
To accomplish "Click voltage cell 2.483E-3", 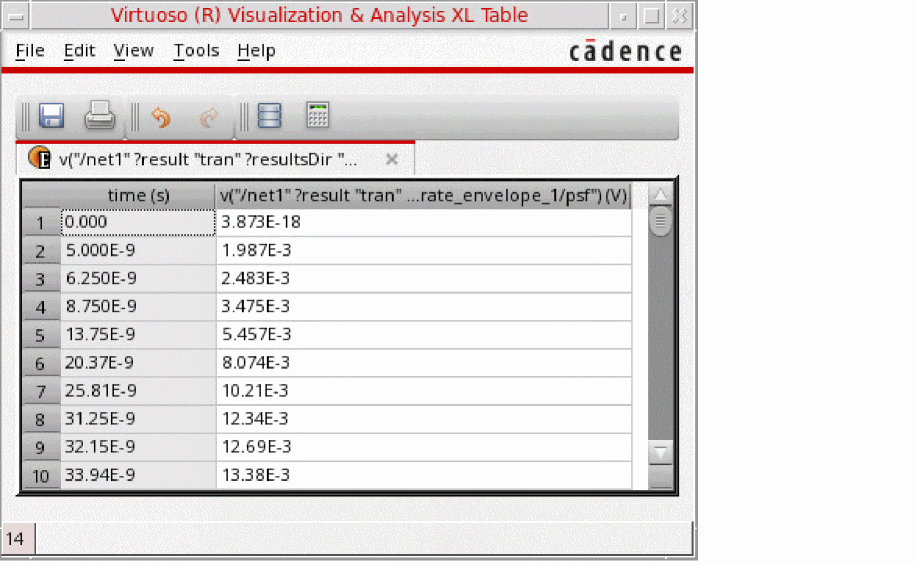I will point(424,279).
